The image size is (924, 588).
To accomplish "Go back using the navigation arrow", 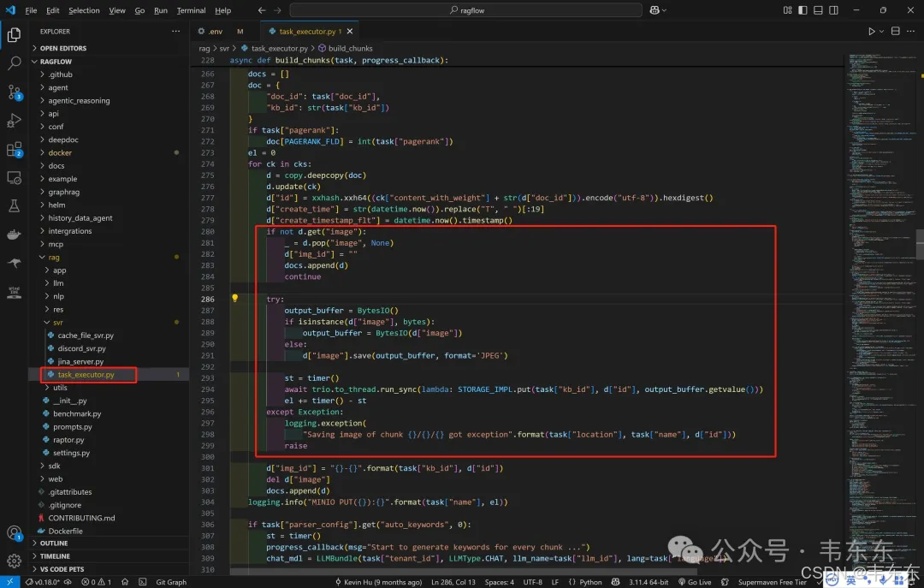I will (262, 10).
